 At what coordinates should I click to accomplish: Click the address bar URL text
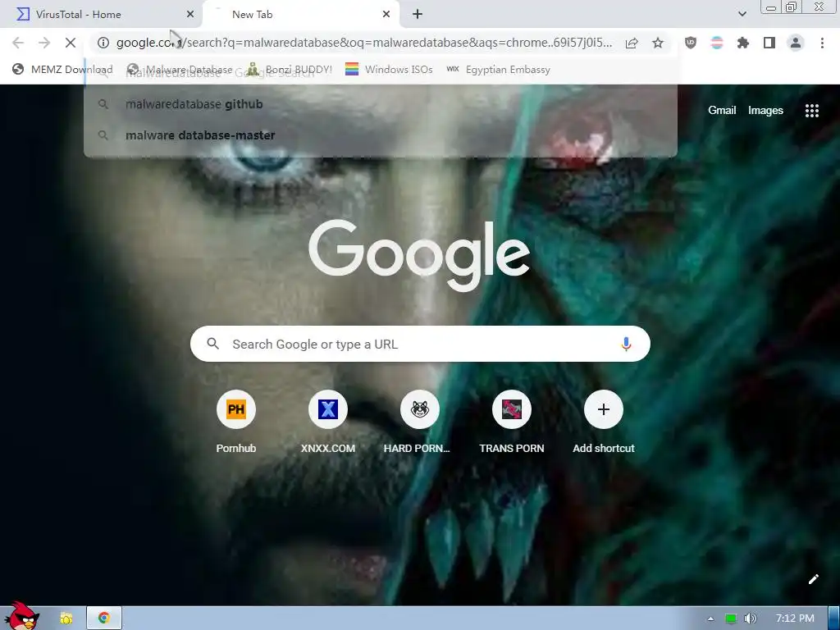(364, 43)
